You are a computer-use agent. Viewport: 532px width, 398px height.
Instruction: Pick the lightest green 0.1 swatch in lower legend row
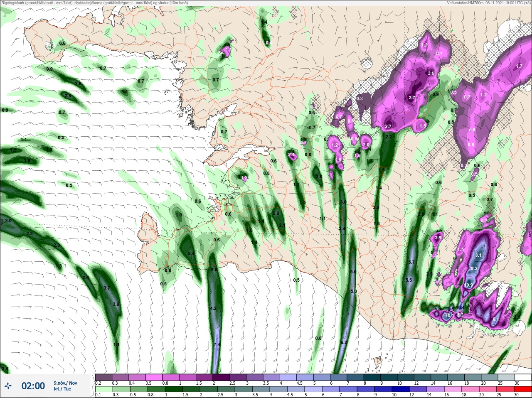click(x=103, y=389)
